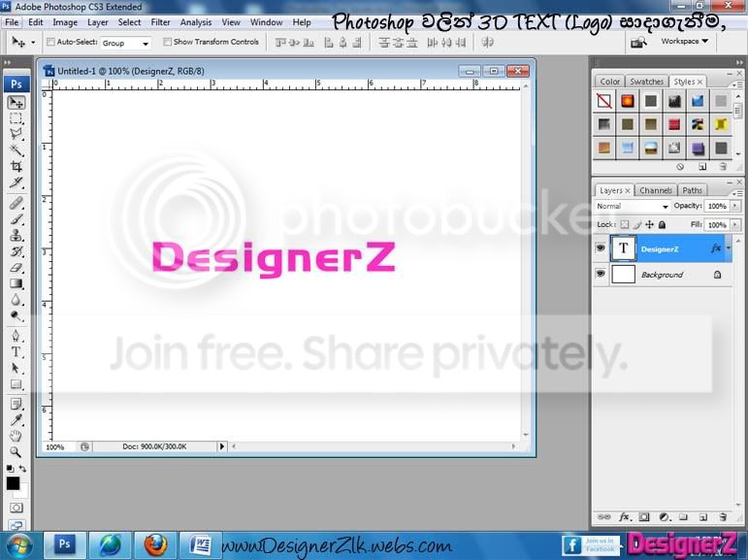748x560 pixels.
Task: Enable the Auto-Select checkbox
Action: tap(50, 42)
